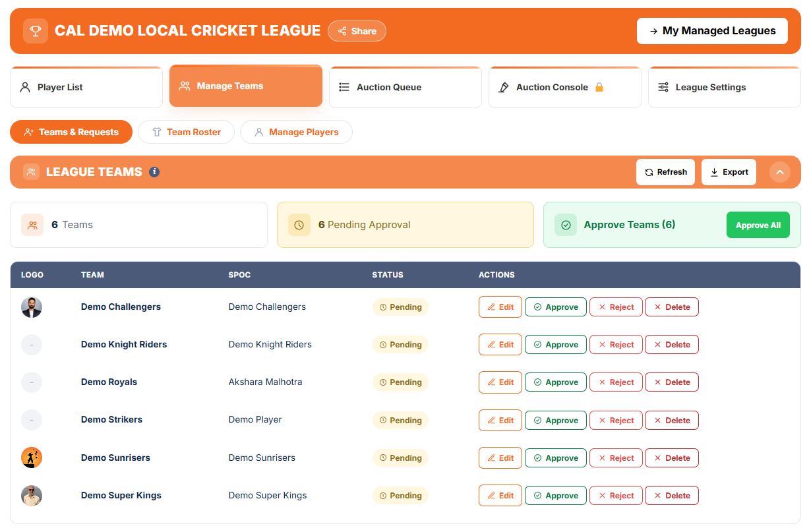Reject Demo Challengers team

click(x=616, y=307)
